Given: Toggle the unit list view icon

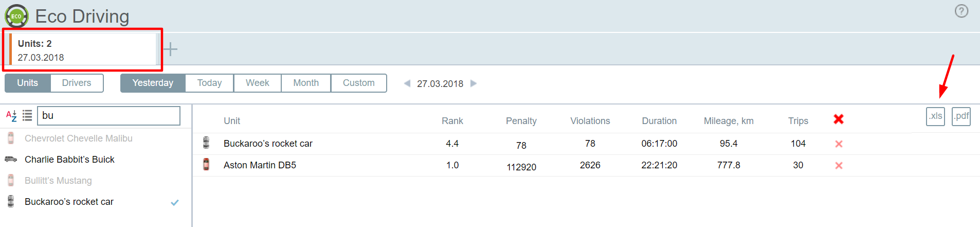Looking at the screenshot, I should pyautogui.click(x=27, y=115).
